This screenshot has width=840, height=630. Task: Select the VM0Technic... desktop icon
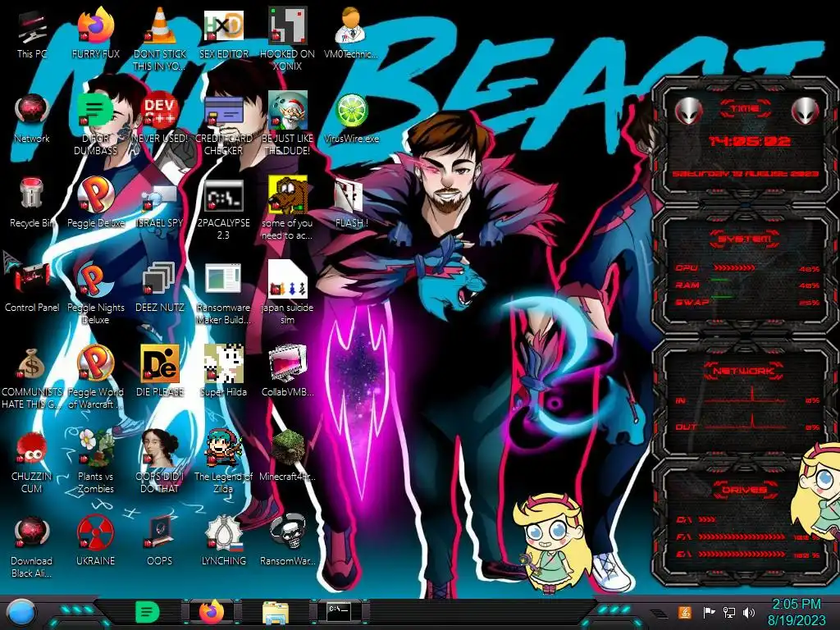pyautogui.click(x=351, y=33)
